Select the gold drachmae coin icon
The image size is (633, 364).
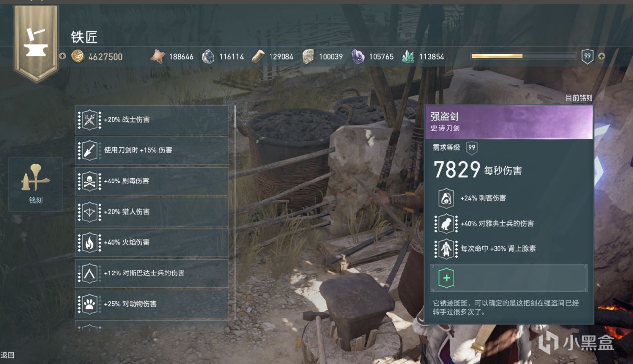pos(78,57)
